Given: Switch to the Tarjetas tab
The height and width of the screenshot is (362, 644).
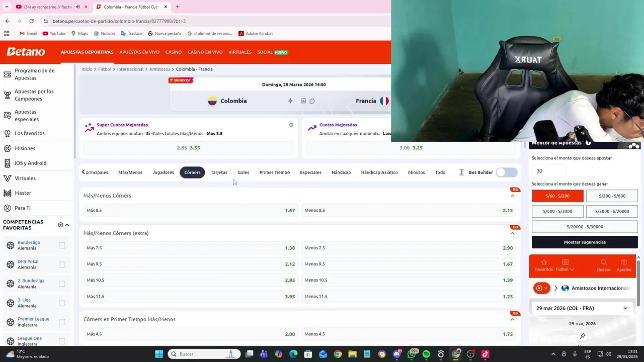Looking at the screenshot, I should [x=219, y=172].
